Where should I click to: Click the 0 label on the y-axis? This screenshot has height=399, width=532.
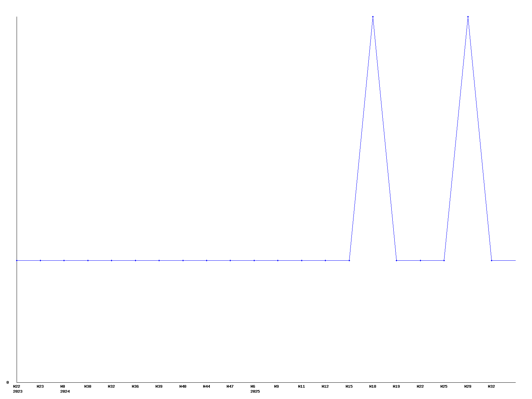[8, 382]
